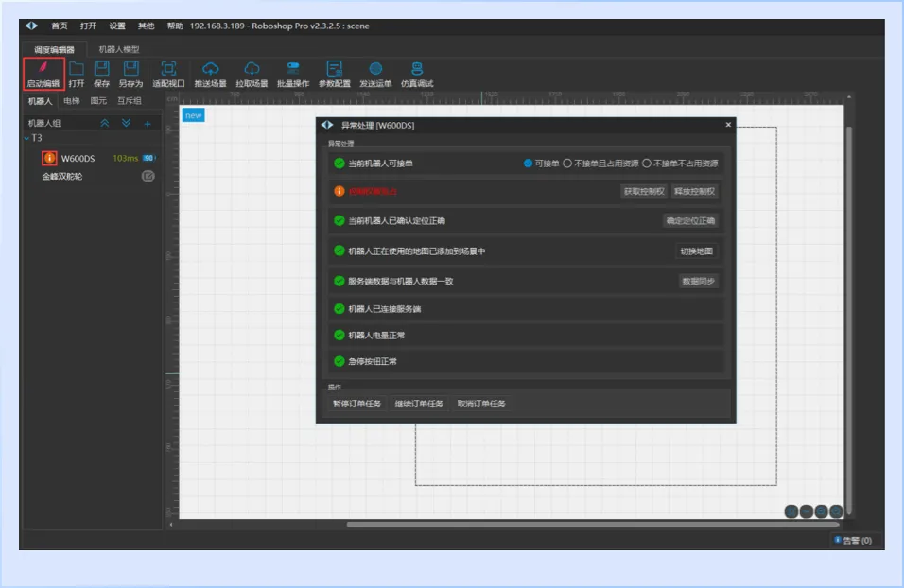Screen dimensions: 904x588
Task: Switch to the 机器人模型 tab
Action: click(x=119, y=49)
